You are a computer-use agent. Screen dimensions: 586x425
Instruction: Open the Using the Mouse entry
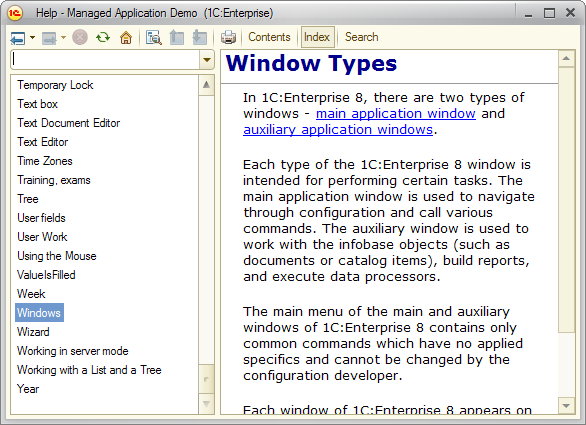57,256
